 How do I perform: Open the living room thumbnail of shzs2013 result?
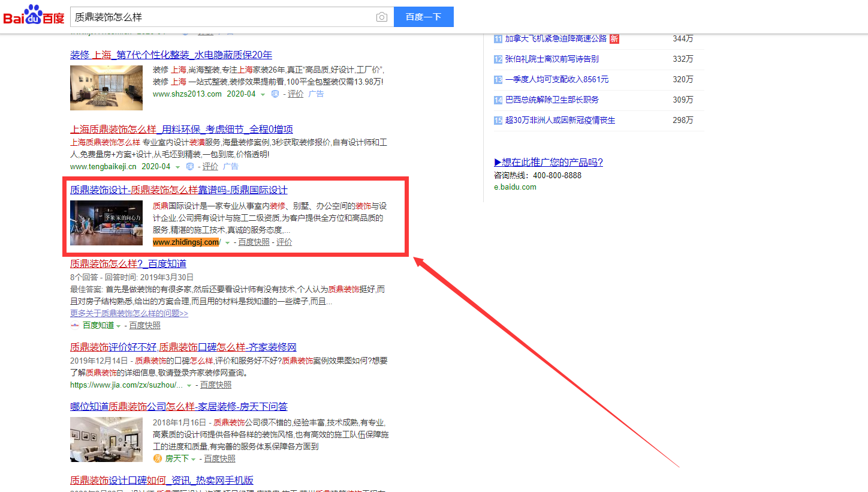(x=106, y=88)
